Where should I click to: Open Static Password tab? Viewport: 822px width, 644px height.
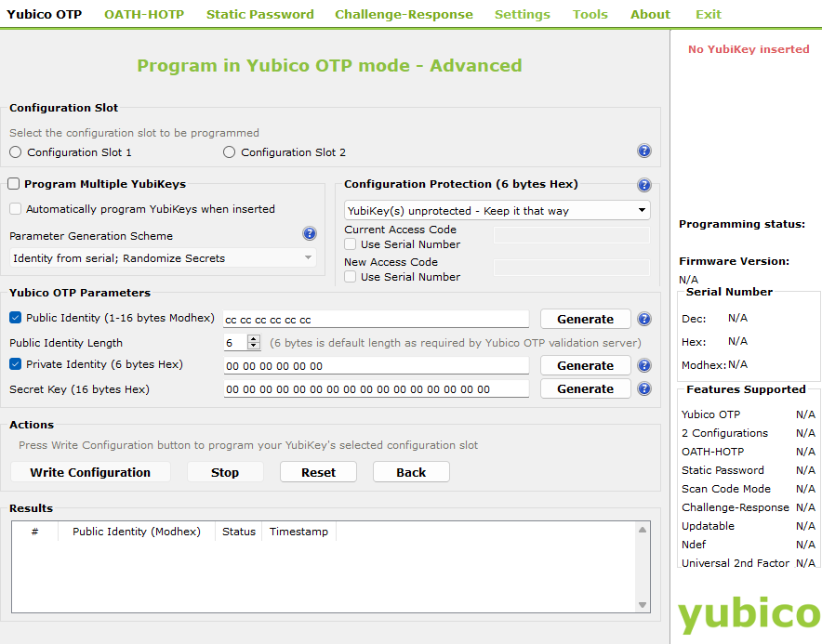260,14
